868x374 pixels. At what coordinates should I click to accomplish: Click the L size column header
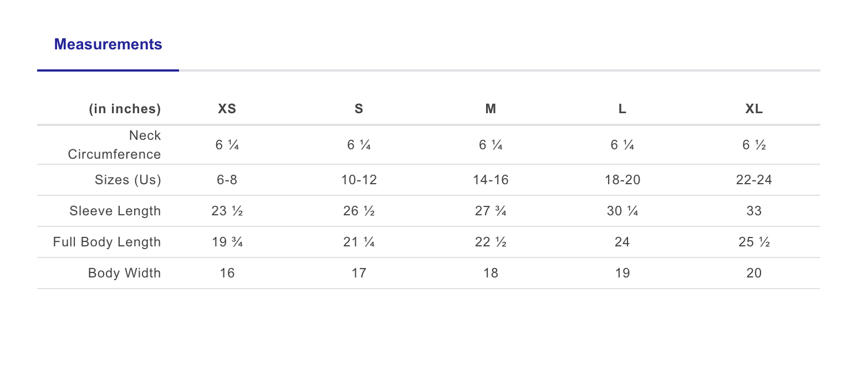pyautogui.click(x=622, y=109)
